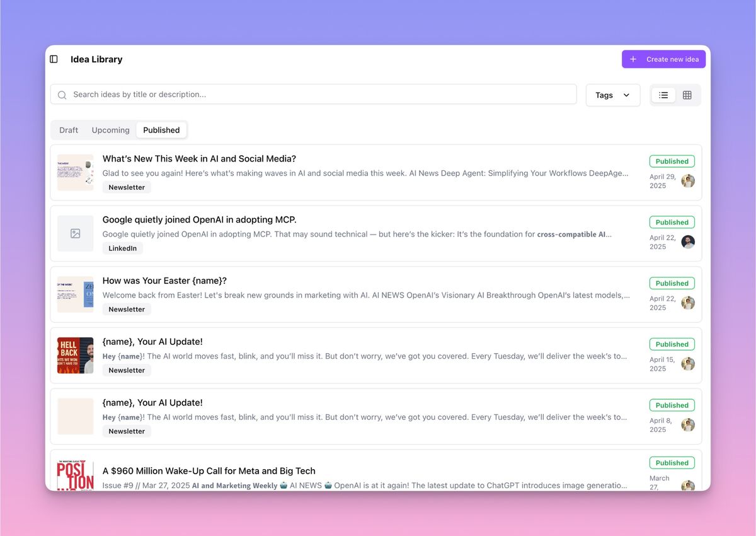Click thumbnail of What's New This Week idea

(x=76, y=172)
